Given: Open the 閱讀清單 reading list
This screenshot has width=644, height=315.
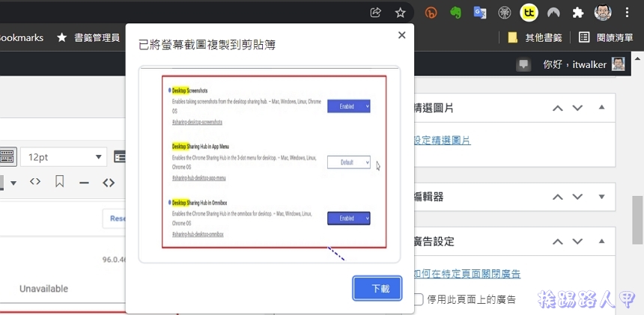Looking at the screenshot, I should click(606, 37).
